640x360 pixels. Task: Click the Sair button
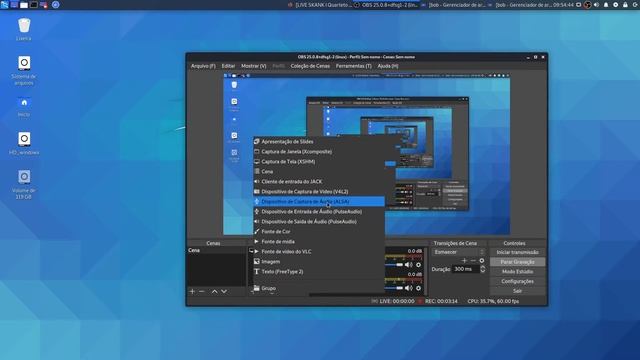[x=518, y=291]
